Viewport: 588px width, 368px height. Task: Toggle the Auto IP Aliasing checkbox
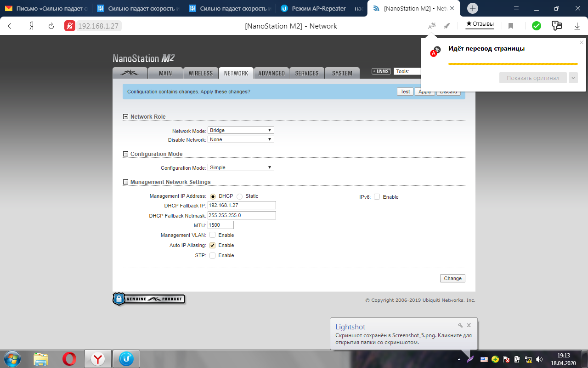point(212,245)
